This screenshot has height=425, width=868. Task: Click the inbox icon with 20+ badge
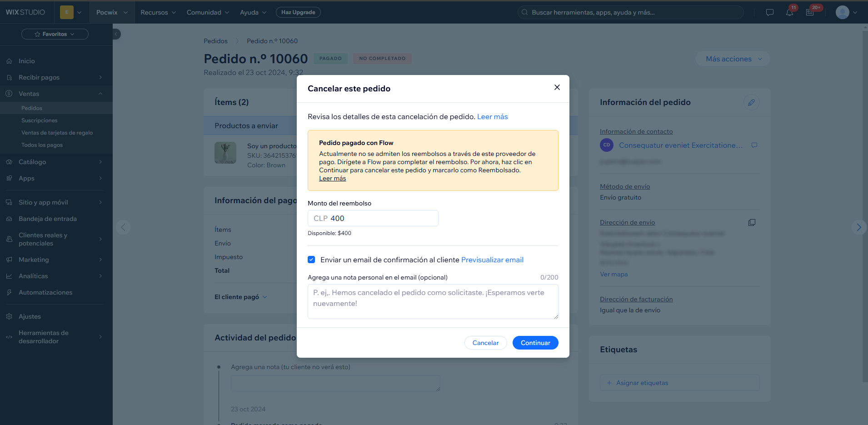coord(810,13)
